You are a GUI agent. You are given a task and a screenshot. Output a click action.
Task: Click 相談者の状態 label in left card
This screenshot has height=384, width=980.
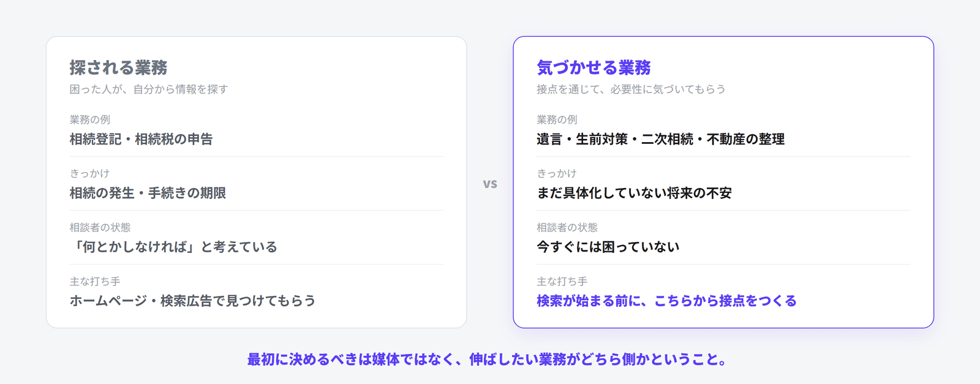click(x=100, y=227)
